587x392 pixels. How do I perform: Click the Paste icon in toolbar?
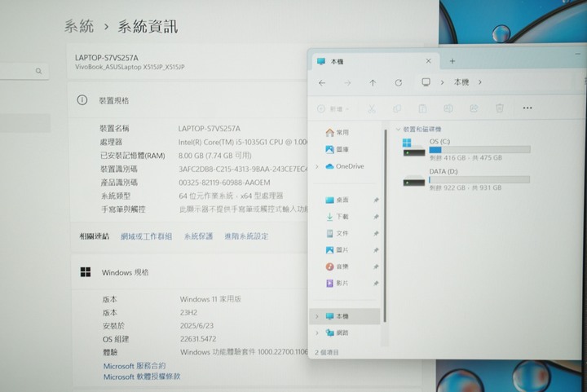pos(422,109)
